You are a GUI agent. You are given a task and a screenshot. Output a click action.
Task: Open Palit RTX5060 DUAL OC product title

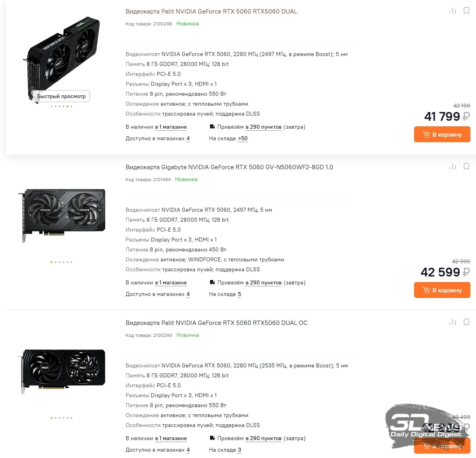216,323
